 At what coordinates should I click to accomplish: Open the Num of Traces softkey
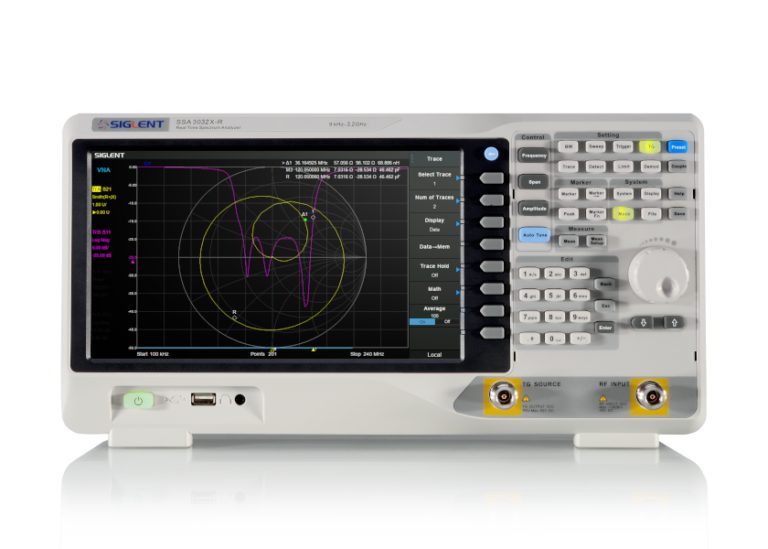pyautogui.click(x=434, y=201)
